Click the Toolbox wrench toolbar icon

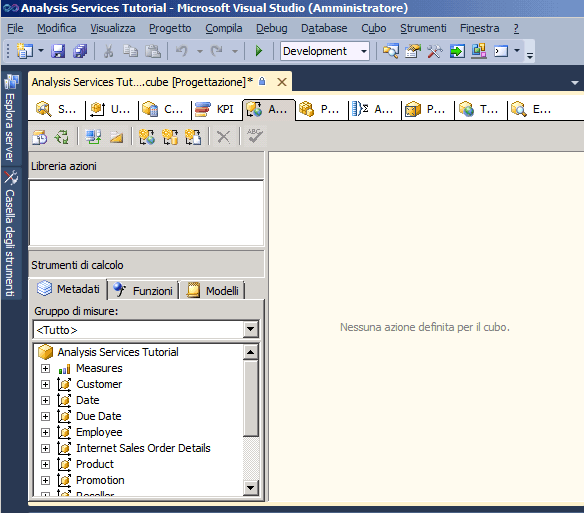click(435, 51)
